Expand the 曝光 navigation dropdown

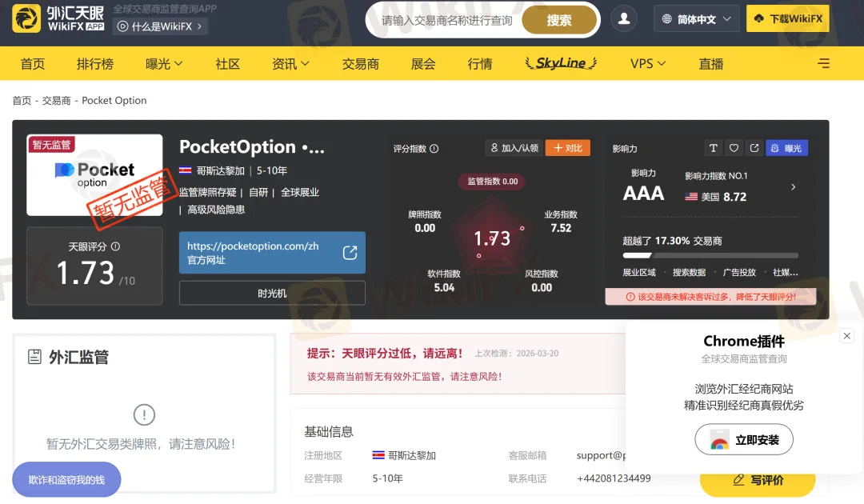[164, 64]
